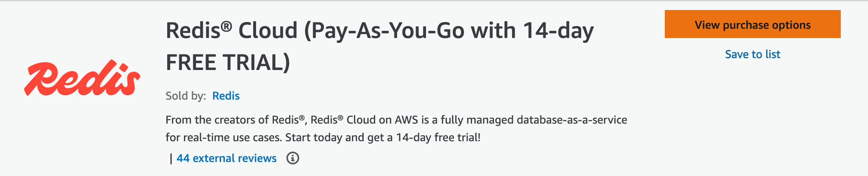Screen dimensions: 868x176
Task: Open the 44 external reviews link
Action: 226,158
